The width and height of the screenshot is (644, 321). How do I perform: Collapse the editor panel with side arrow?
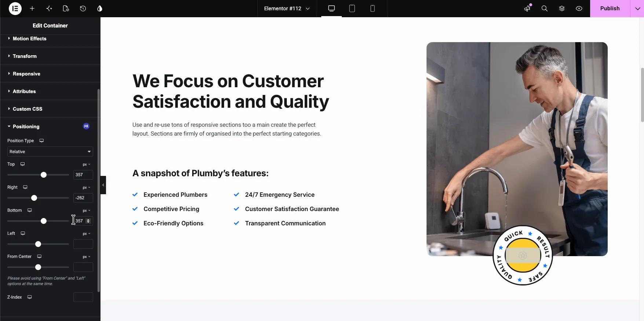tap(103, 185)
